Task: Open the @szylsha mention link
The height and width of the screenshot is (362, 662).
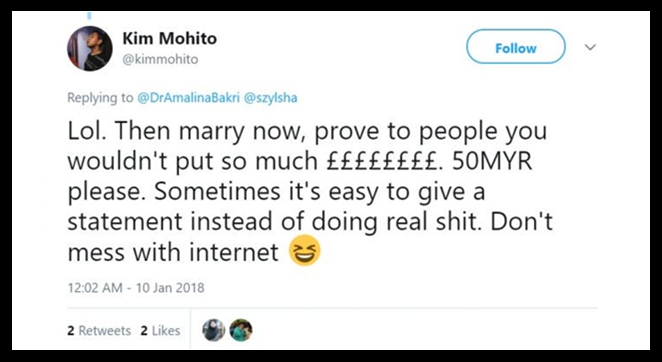Action: pyautogui.click(x=269, y=98)
